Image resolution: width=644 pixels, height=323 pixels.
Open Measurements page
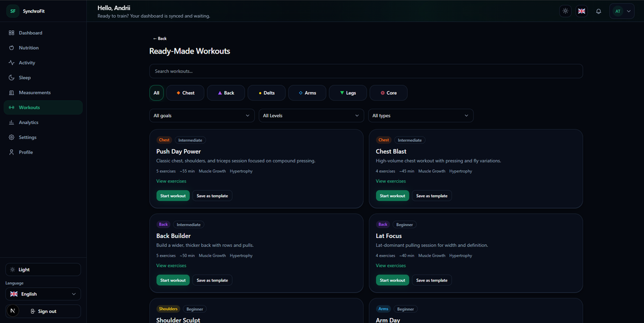[43, 93]
